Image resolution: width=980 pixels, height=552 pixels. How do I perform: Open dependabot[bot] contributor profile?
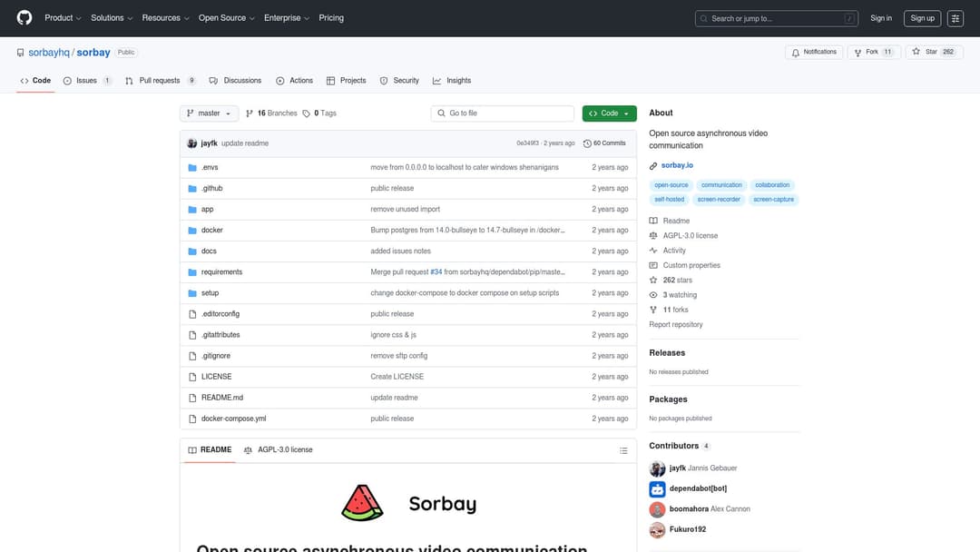pos(698,488)
